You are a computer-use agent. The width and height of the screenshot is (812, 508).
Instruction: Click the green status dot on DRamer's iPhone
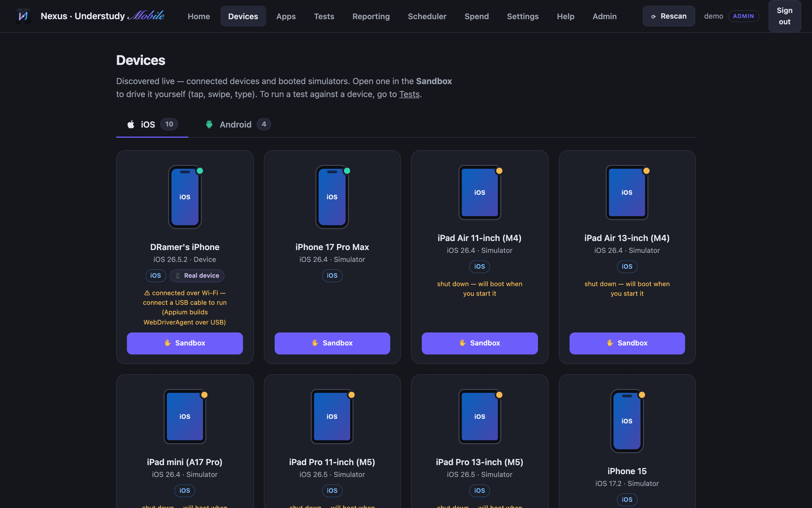tap(200, 171)
